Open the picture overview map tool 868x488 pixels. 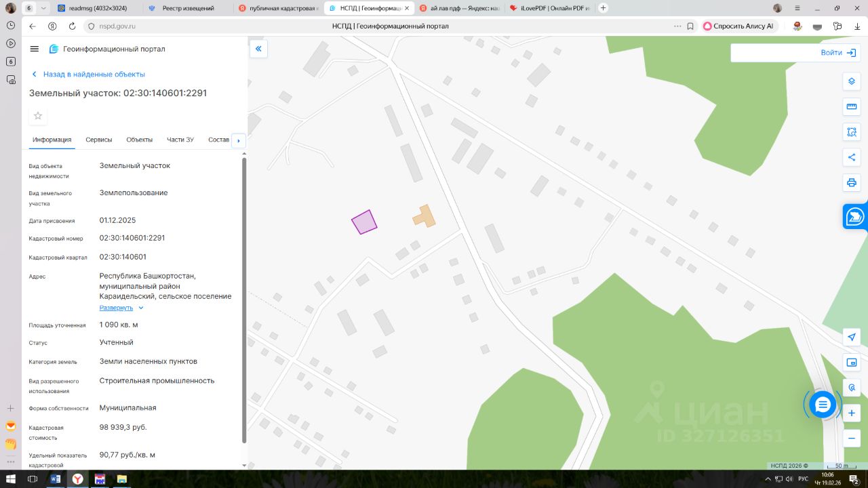click(x=852, y=362)
